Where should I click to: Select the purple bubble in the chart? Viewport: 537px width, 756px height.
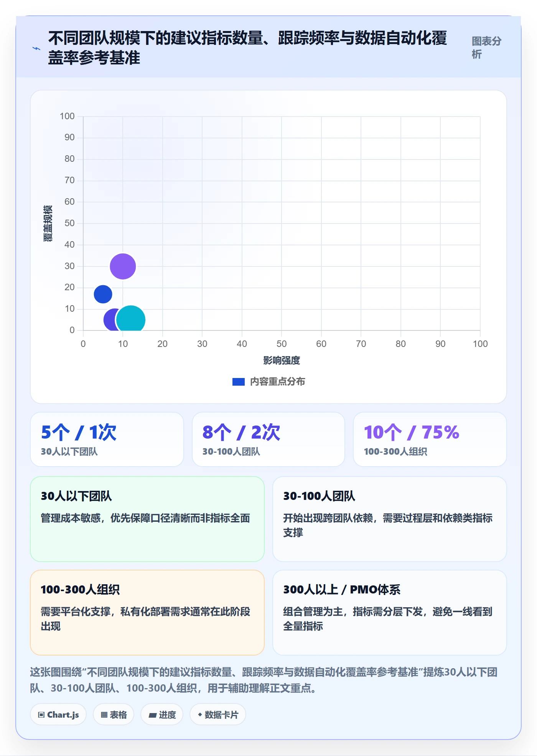(x=123, y=266)
